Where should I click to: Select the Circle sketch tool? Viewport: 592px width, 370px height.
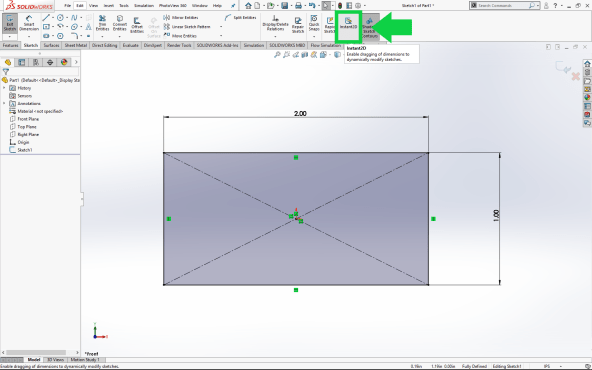[60, 18]
